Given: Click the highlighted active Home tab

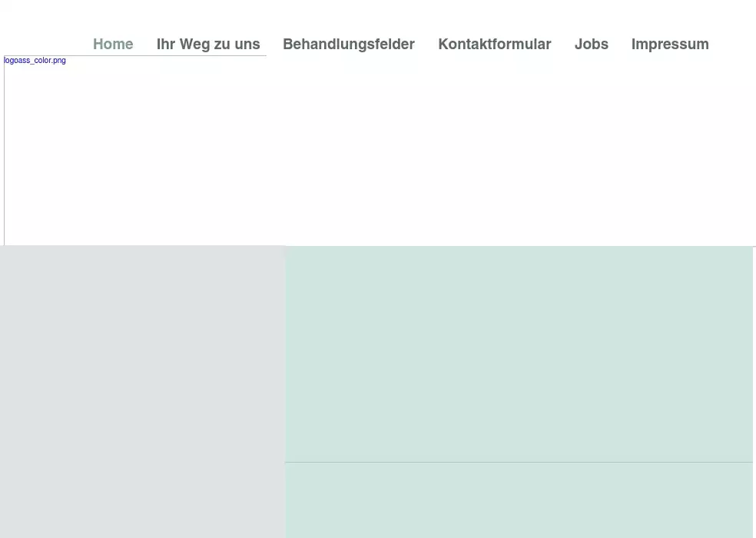Looking at the screenshot, I should pyautogui.click(x=113, y=45).
